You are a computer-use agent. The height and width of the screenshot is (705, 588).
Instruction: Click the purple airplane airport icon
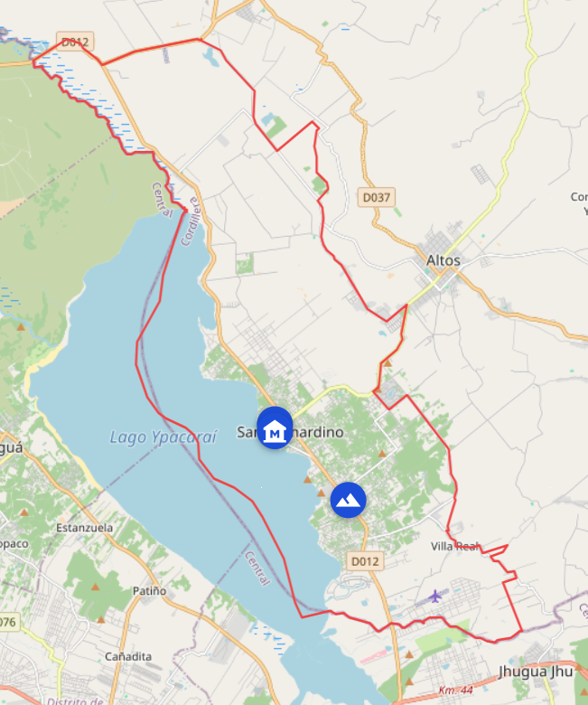pyautogui.click(x=434, y=597)
